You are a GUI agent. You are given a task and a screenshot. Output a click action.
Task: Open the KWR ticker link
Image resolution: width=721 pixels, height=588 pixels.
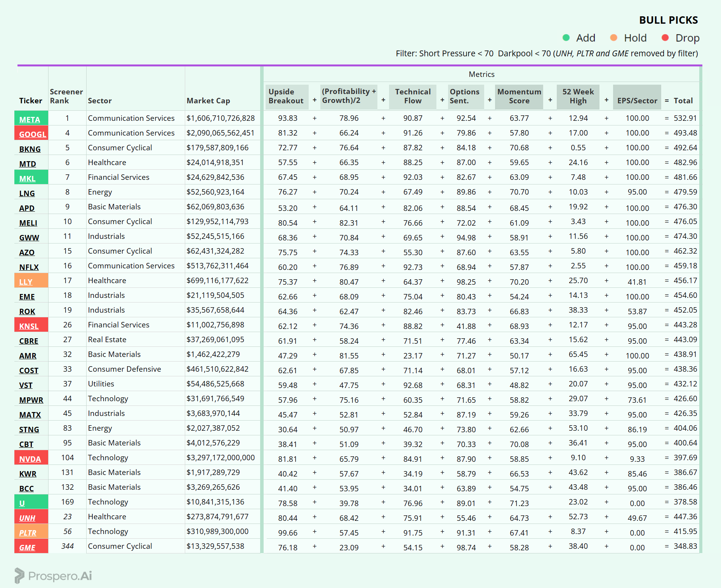click(x=28, y=474)
